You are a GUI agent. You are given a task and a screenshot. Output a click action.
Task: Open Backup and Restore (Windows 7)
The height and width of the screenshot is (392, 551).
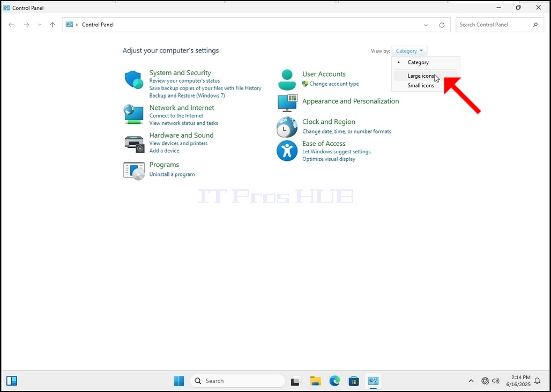(187, 95)
